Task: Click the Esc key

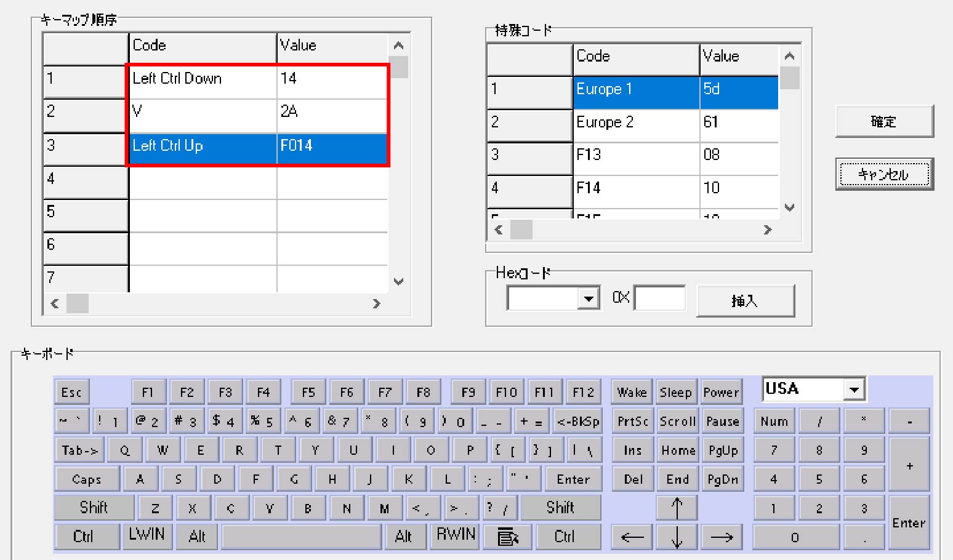Action: (x=71, y=393)
